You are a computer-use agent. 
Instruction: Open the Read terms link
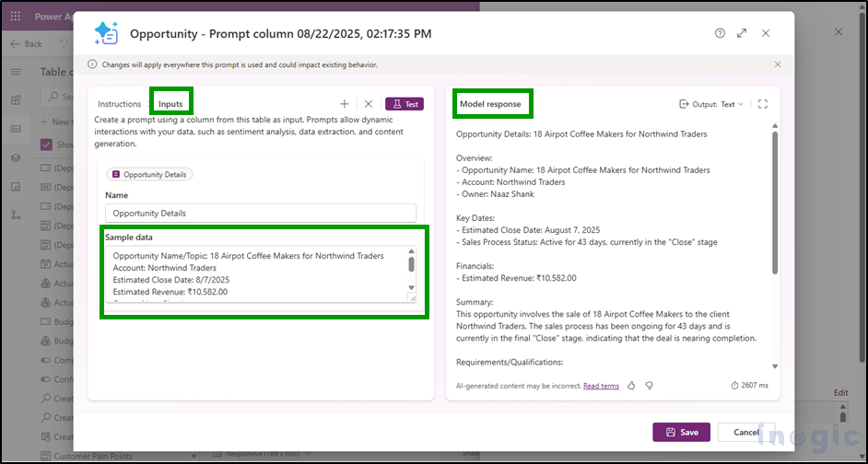(x=601, y=386)
